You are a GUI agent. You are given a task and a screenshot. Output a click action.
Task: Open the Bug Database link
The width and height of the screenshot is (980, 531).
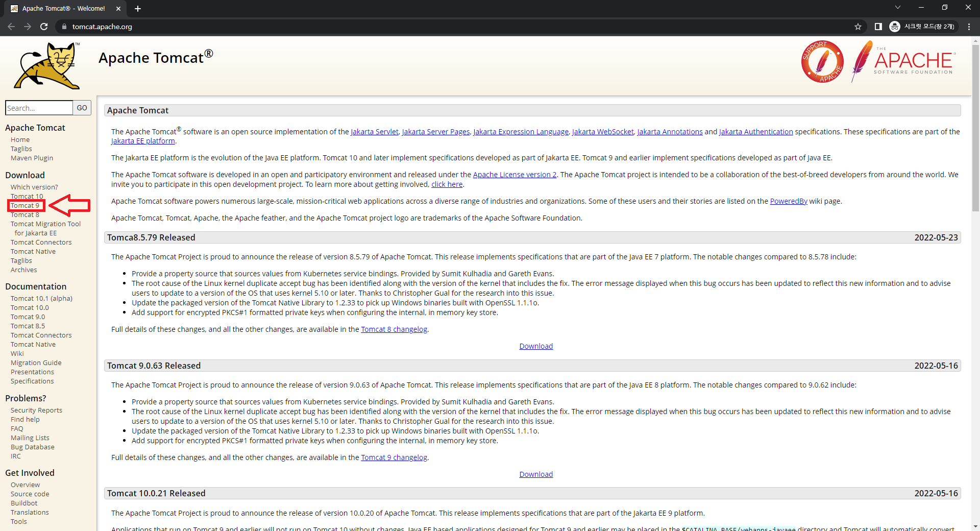pos(33,447)
